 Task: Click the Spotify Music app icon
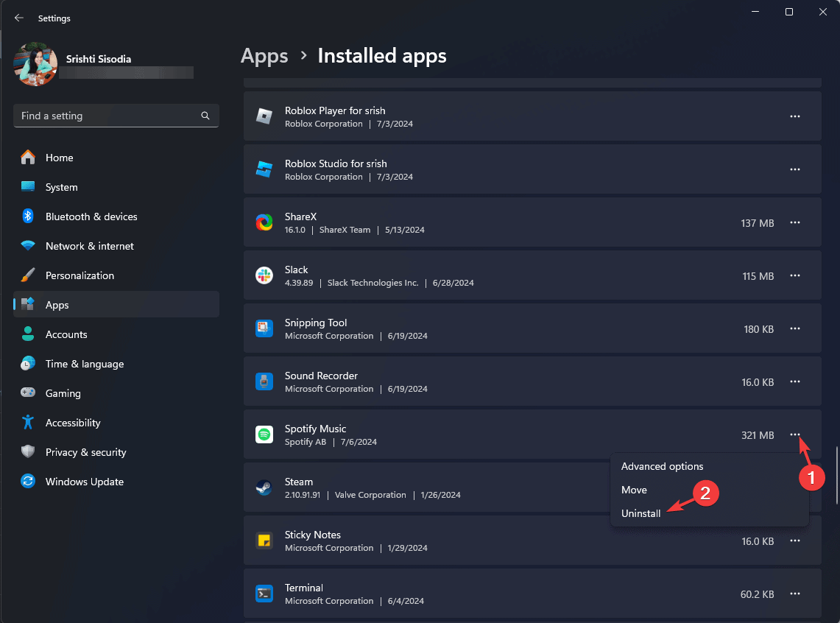[264, 434]
